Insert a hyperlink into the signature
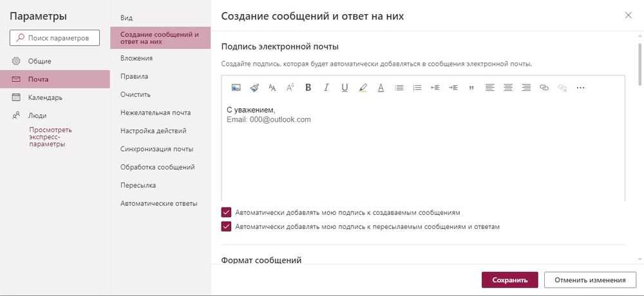This screenshot has width=644, height=296. point(544,88)
